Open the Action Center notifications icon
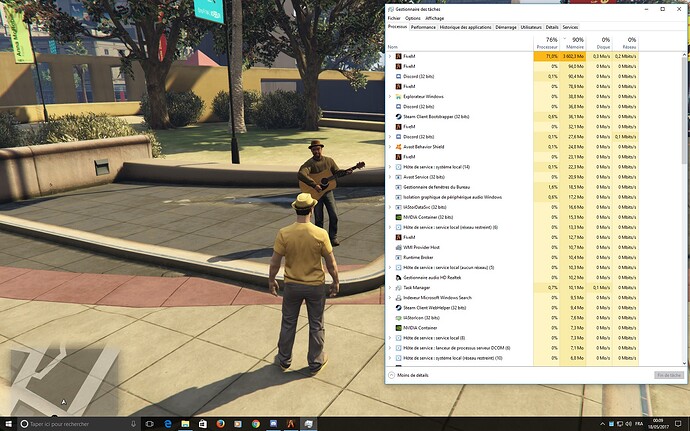690x431 pixels. tap(678, 424)
